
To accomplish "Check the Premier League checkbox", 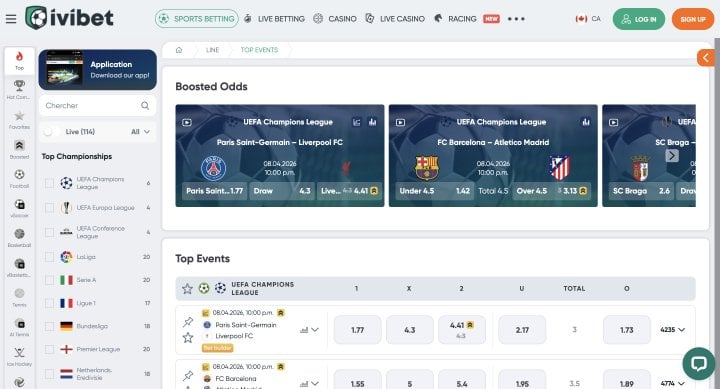I will [x=49, y=349].
